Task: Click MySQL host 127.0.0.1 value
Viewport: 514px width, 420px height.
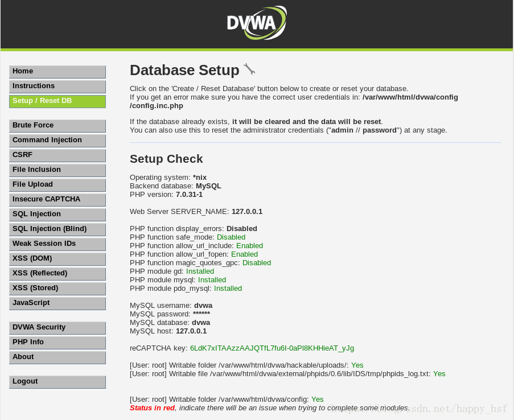Action: click(191, 331)
